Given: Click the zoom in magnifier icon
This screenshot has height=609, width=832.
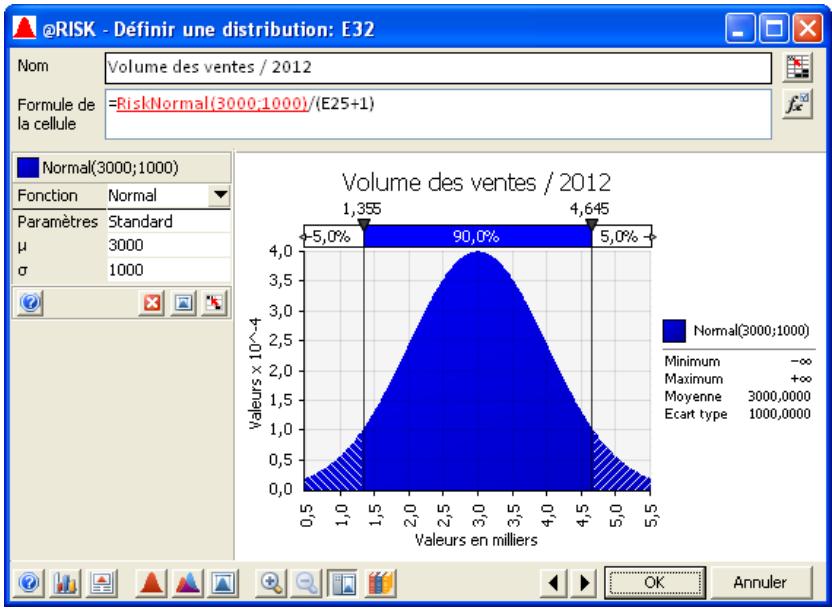Looking at the screenshot, I should [x=271, y=581].
